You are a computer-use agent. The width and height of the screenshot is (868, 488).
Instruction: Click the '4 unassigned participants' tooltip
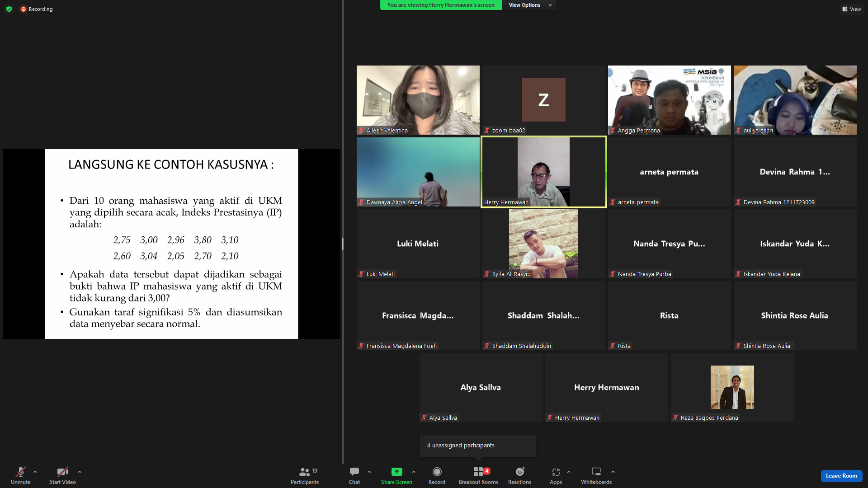pyautogui.click(x=478, y=446)
